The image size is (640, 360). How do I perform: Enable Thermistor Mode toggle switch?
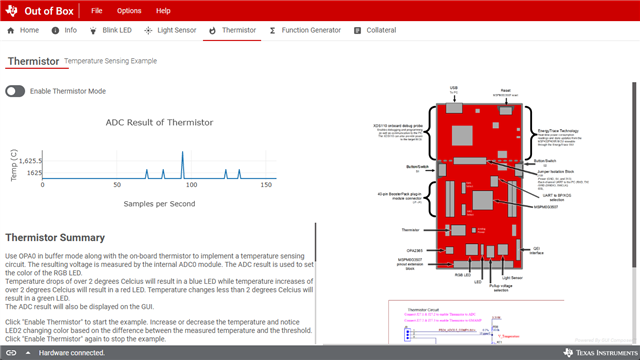[15, 91]
